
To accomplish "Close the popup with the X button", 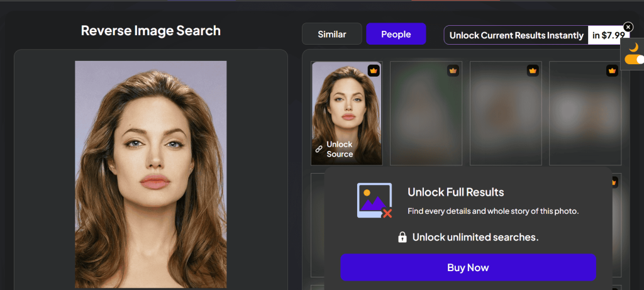I will coord(628,26).
